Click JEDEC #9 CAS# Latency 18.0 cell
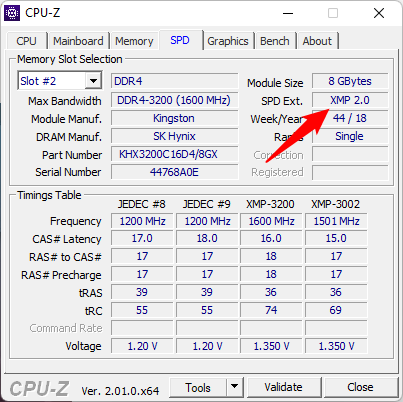Viewport: 403px width, 402px height. (x=207, y=238)
